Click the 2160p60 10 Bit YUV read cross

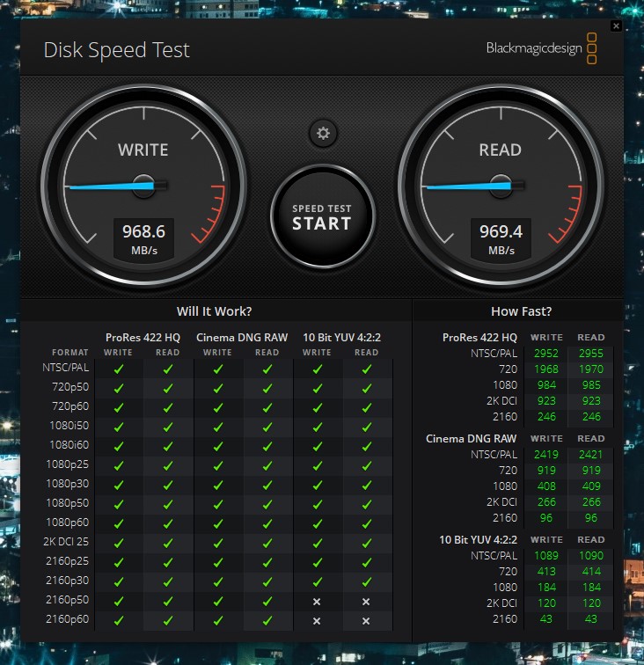[x=366, y=621]
